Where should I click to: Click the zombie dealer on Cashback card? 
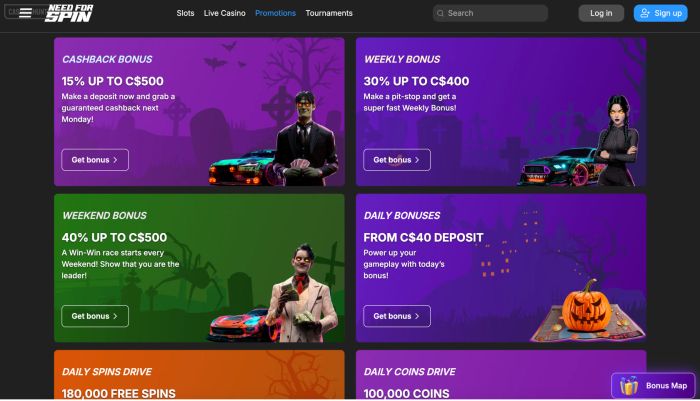[x=304, y=138]
